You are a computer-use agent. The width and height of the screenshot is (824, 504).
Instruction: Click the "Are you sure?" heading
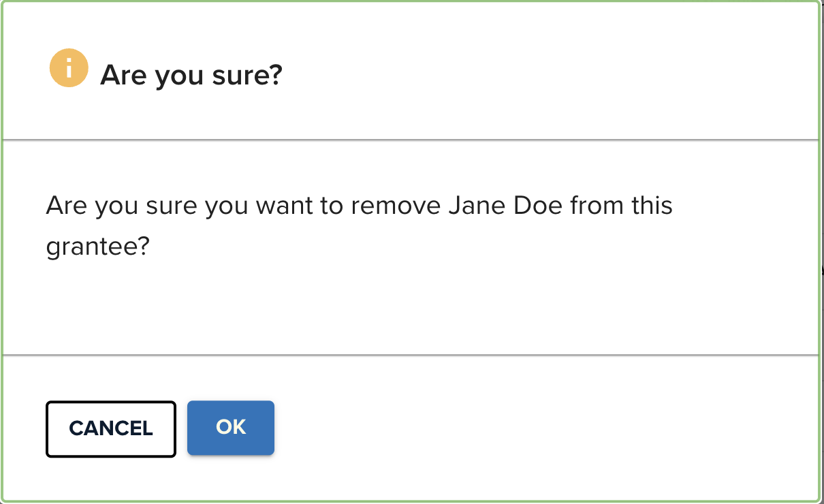click(191, 75)
